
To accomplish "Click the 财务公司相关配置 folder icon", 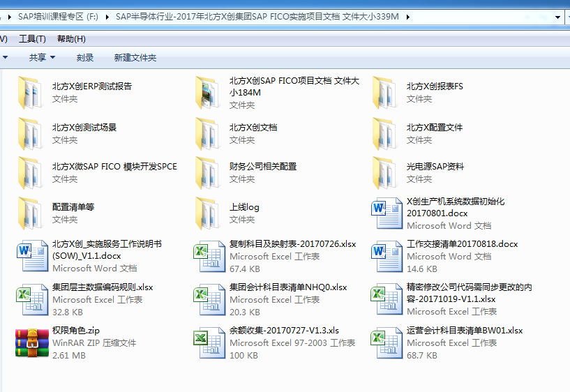I will pos(208,172).
